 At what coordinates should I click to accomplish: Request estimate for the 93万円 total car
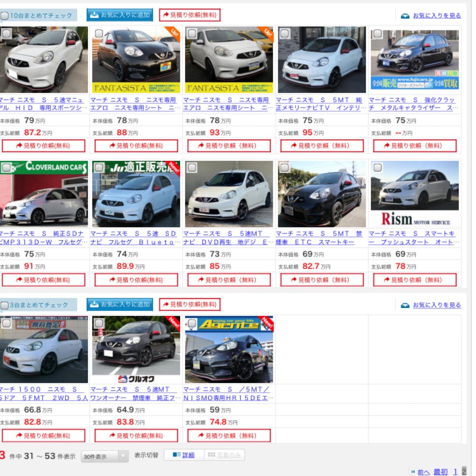(229, 146)
